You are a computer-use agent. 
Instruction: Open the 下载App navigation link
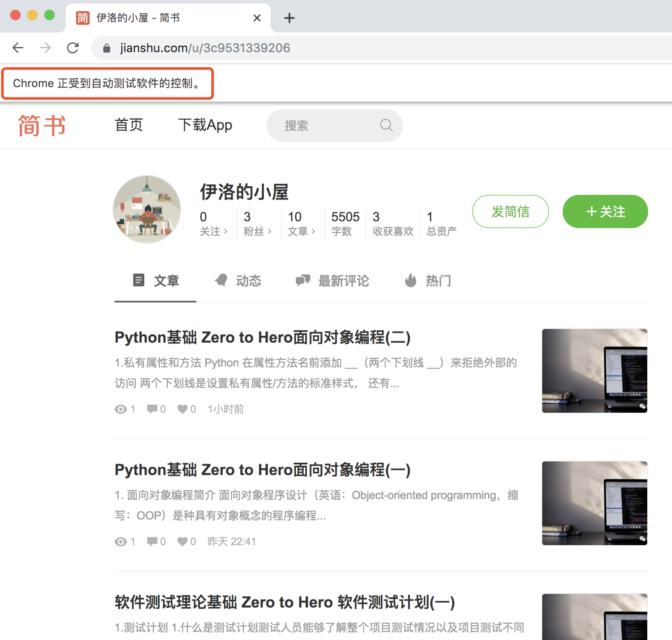[x=205, y=125]
